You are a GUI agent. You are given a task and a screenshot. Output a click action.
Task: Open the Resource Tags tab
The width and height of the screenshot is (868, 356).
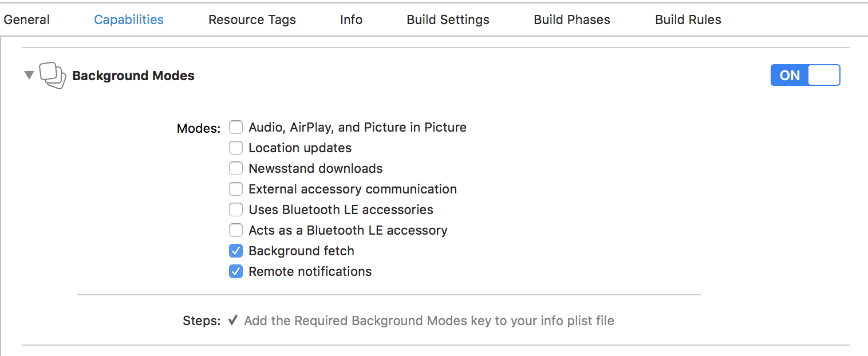point(252,19)
